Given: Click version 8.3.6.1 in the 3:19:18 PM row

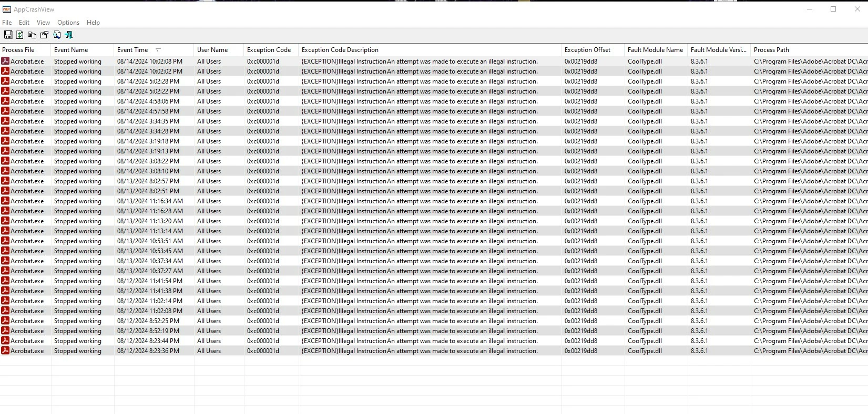Looking at the screenshot, I should click(699, 141).
